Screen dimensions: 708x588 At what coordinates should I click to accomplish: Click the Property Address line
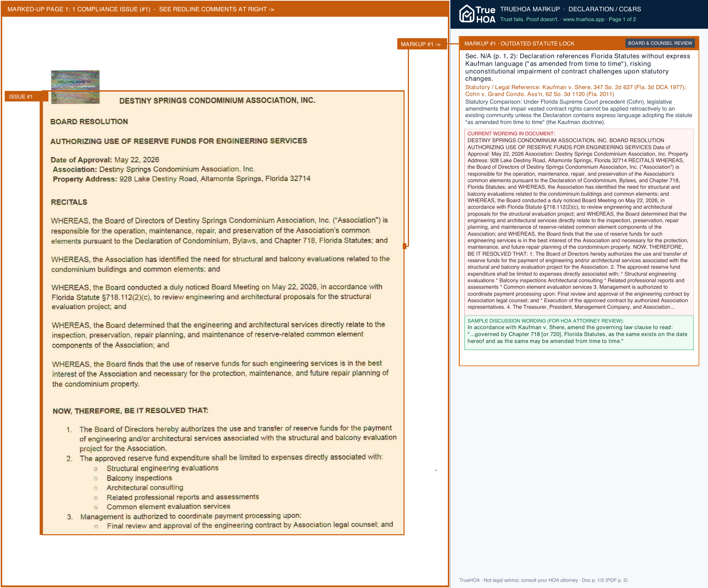(x=182, y=179)
